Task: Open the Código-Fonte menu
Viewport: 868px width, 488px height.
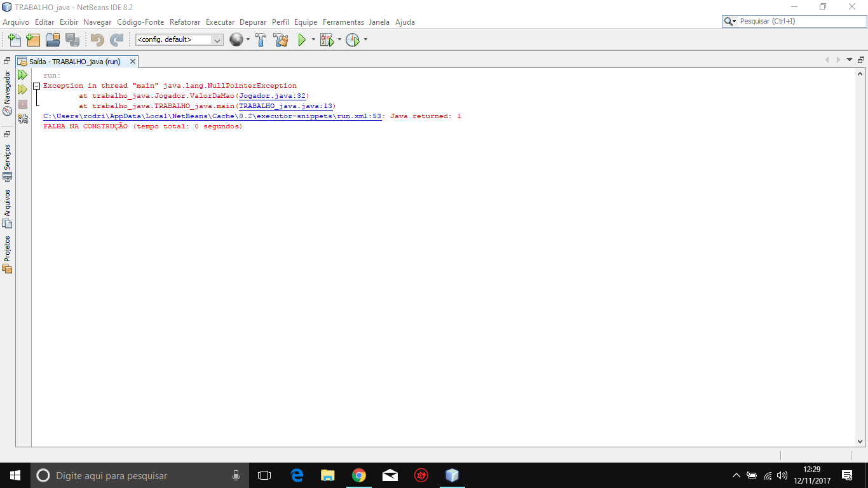Action: 140,22
